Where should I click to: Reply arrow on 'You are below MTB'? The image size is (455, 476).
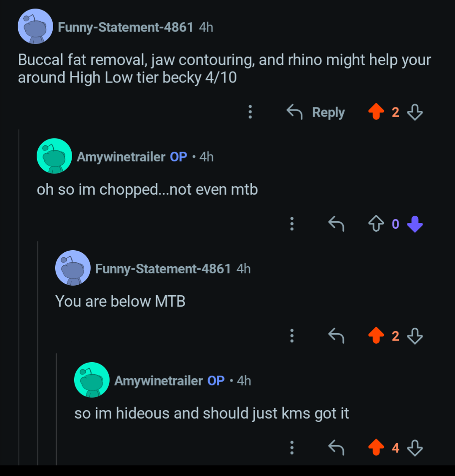[x=336, y=336]
